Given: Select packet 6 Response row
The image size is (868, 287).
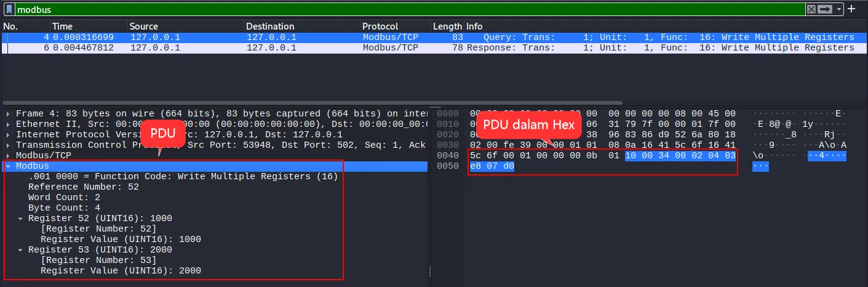Looking at the screenshot, I should point(431,48).
